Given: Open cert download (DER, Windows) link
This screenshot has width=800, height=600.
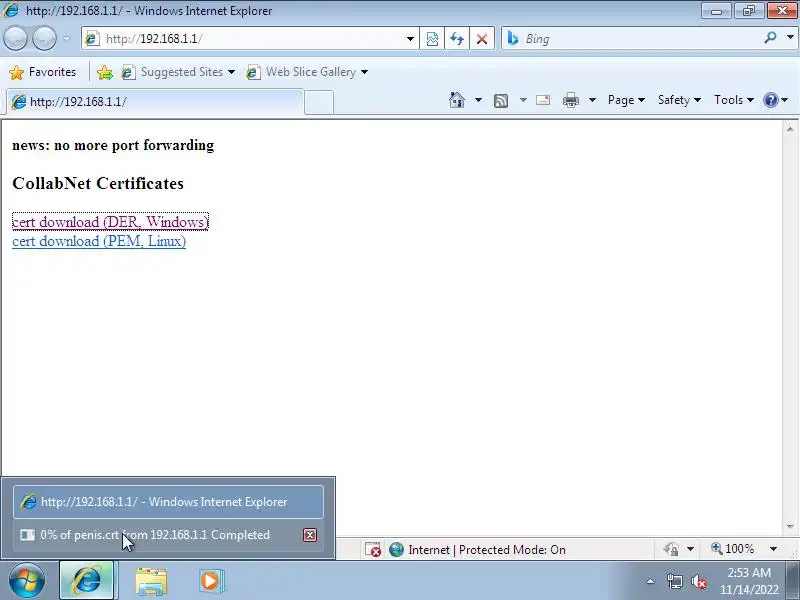Looking at the screenshot, I should point(110,222).
